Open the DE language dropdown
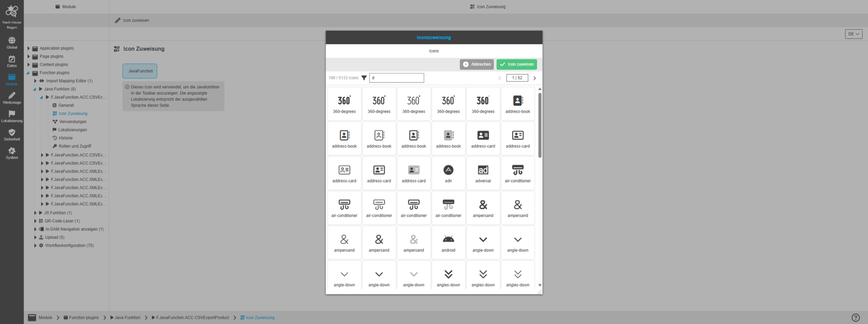The height and width of the screenshot is (324, 868). (853, 34)
